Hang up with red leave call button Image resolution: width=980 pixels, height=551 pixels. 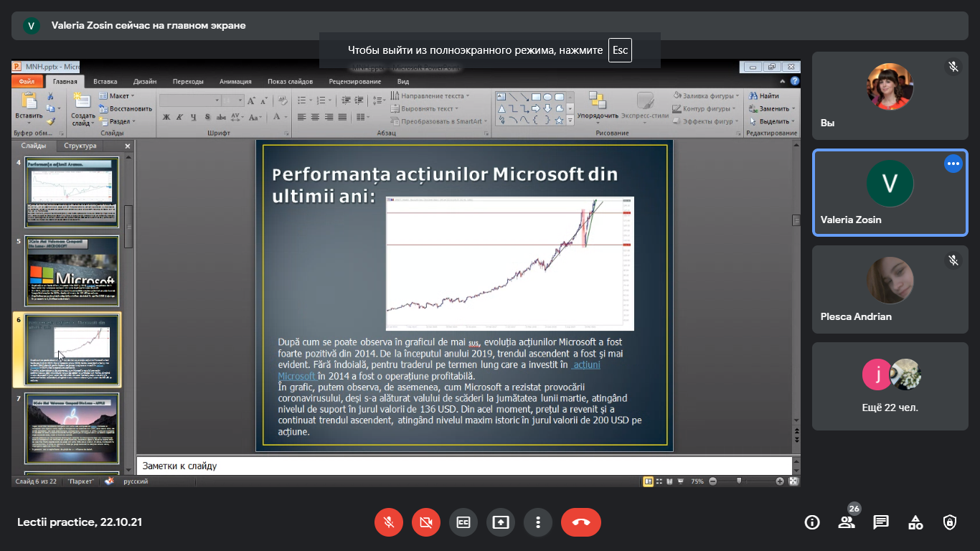tap(580, 522)
